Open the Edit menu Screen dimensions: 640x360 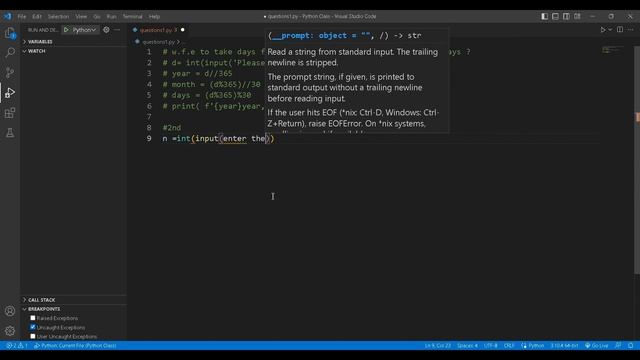point(37,16)
